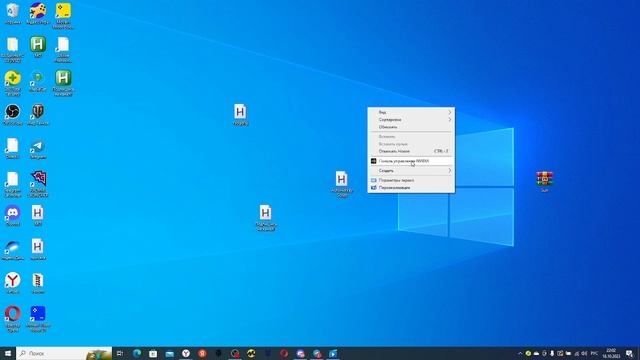Select the Discord desktop shortcut

click(x=13, y=216)
